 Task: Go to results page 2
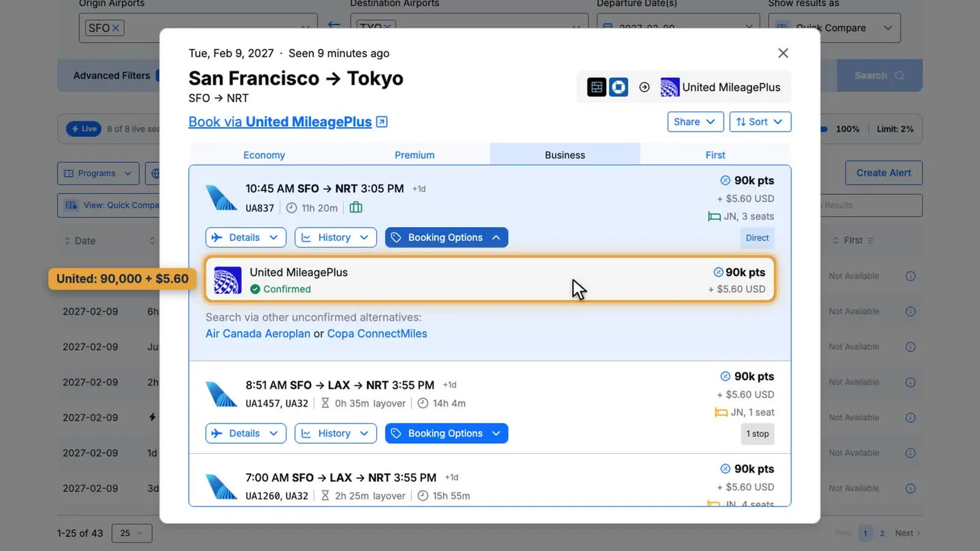coord(882,533)
